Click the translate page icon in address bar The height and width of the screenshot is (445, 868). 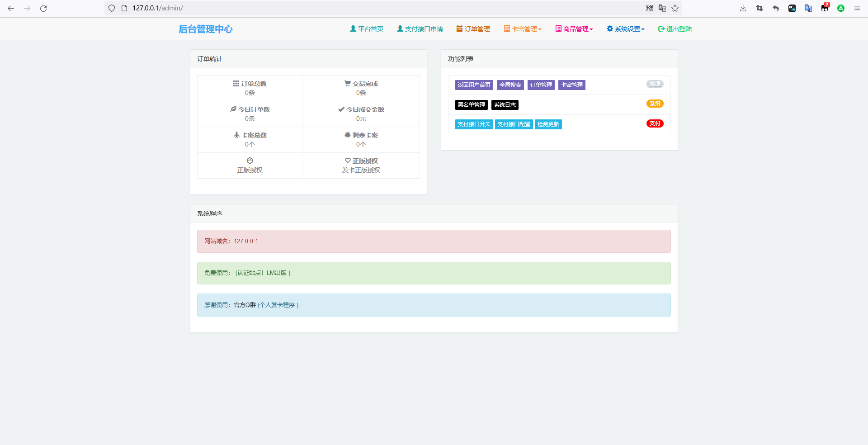pyautogui.click(x=662, y=8)
